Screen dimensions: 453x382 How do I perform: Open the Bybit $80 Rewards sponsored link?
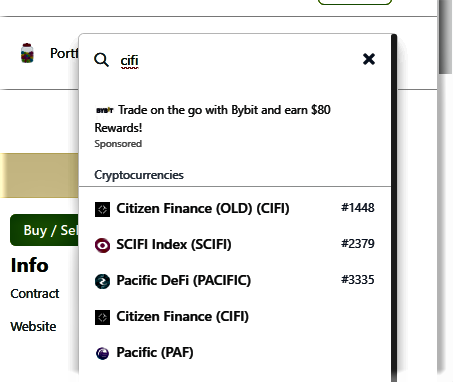(x=213, y=119)
